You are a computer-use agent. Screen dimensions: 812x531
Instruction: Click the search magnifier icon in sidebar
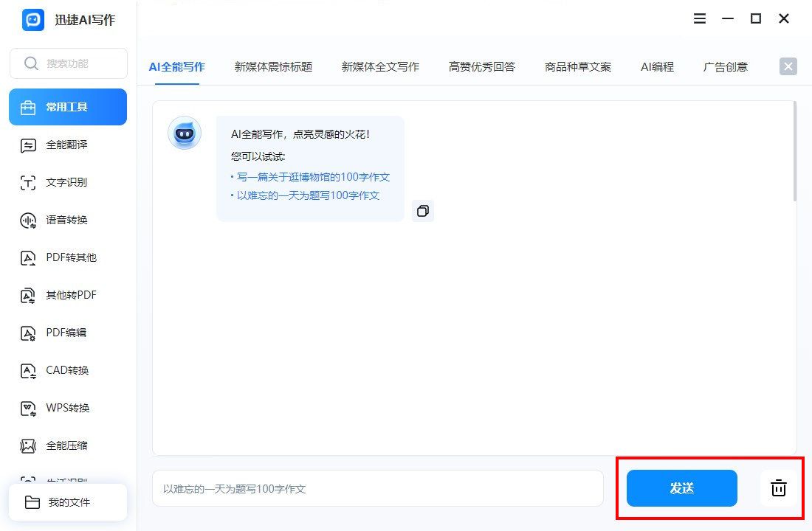pyautogui.click(x=31, y=63)
